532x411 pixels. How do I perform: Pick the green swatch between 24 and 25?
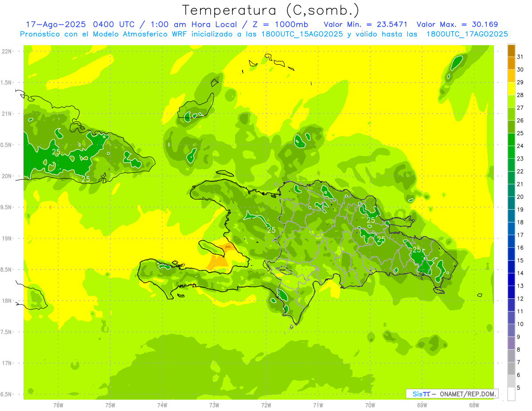tap(511, 139)
